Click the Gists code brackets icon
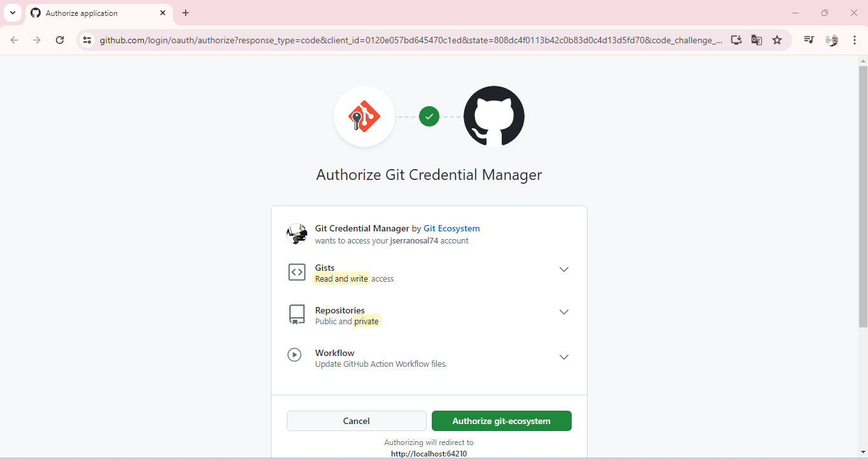868x459 pixels. point(297,272)
